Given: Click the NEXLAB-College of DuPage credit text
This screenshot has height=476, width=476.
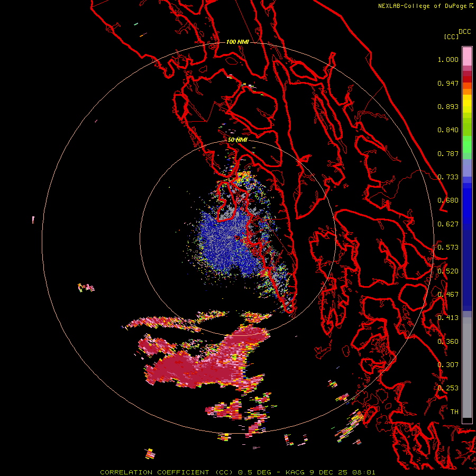Looking at the screenshot, I should 423,6.
